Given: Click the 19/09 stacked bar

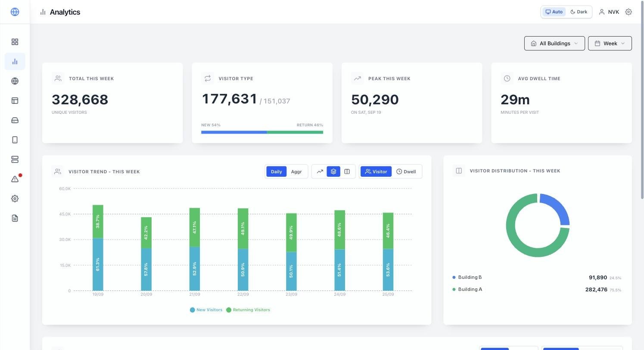Looking at the screenshot, I should (98, 248).
